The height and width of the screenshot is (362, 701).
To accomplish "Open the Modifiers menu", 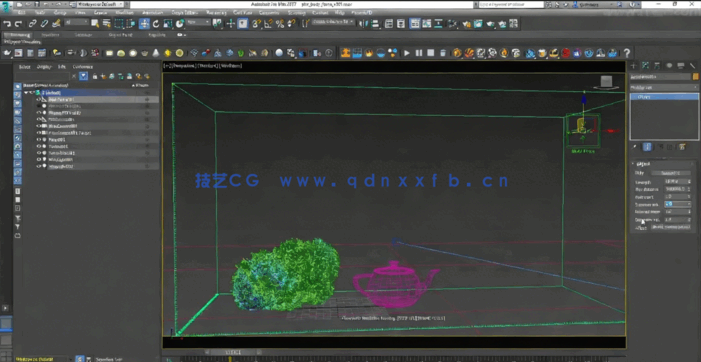I will point(124,13).
